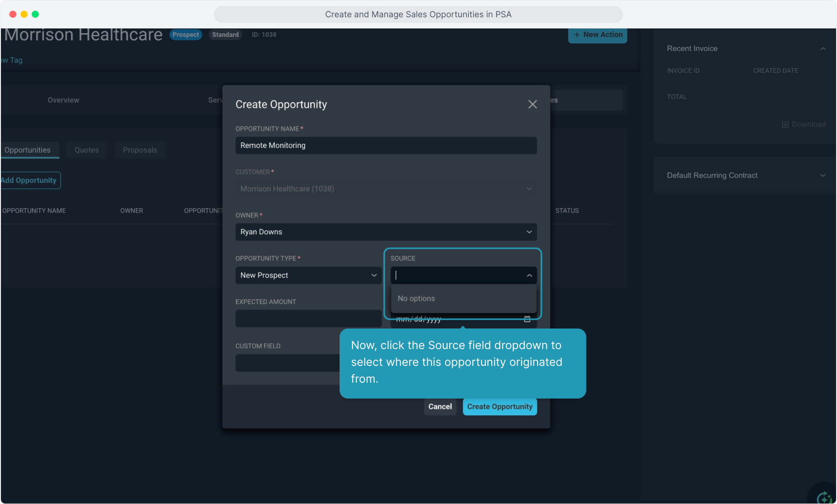
Task: Switch to the Quotes tab
Action: click(x=87, y=150)
